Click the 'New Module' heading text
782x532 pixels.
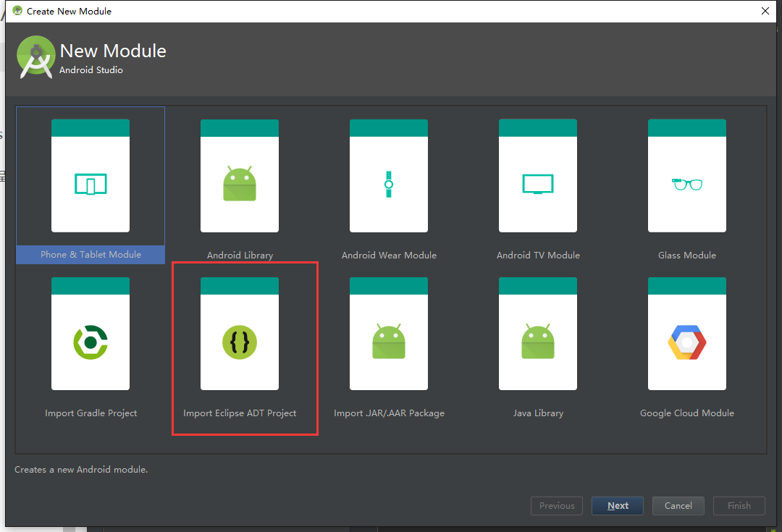pos(113,51)
